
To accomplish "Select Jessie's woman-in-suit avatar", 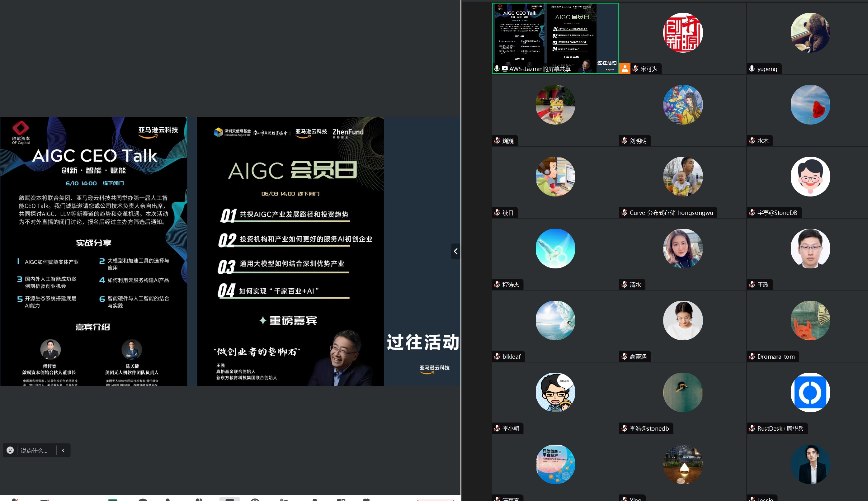I will 810,464.
